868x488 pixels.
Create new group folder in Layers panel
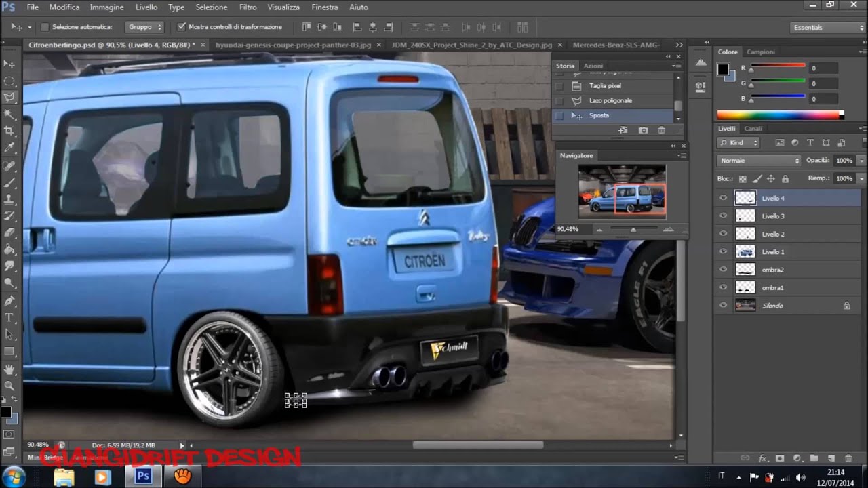point(814,458)
